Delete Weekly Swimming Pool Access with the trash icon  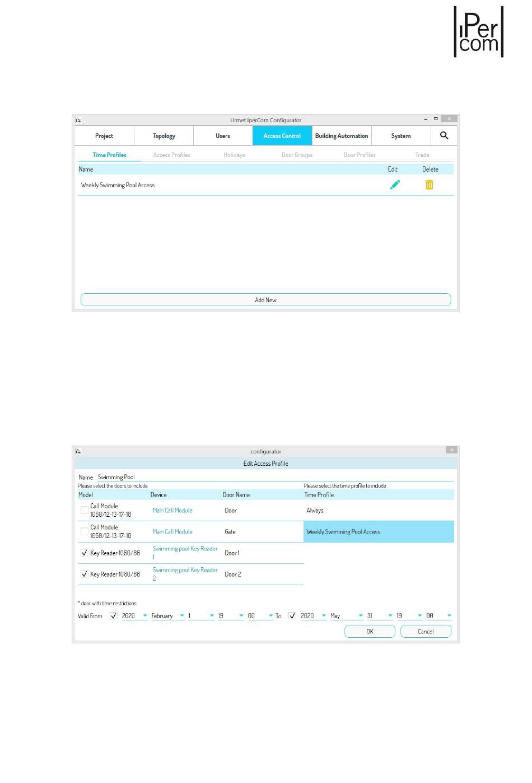[430, 185]
